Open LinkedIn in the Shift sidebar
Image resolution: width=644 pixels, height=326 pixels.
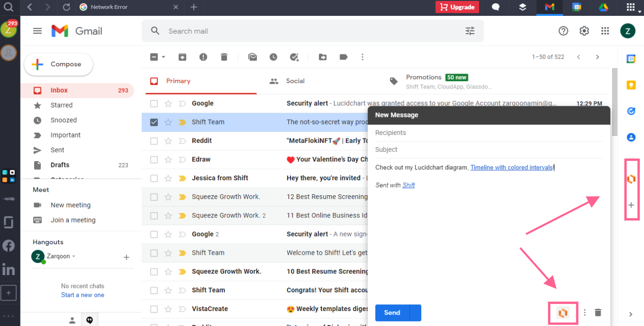pyautogui.click(x=9, y=269)
